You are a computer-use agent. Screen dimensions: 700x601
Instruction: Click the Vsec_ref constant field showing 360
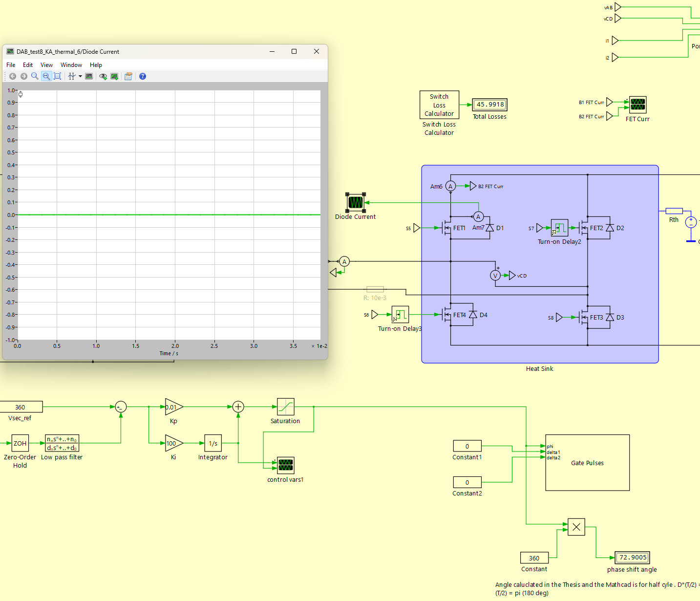click(21, 407)
